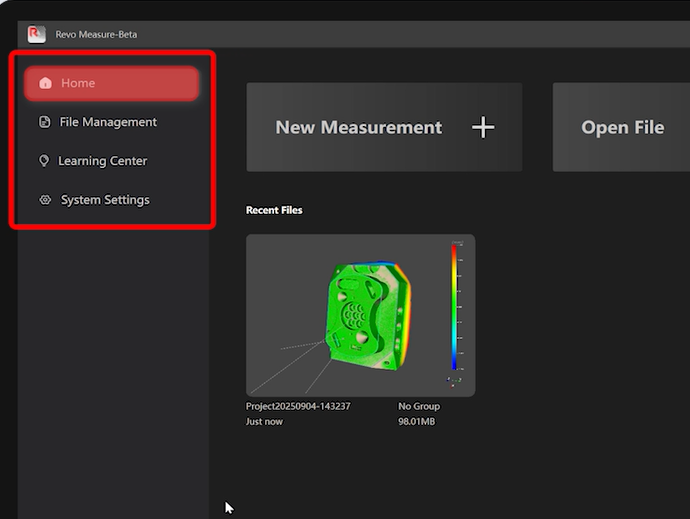
Task: Click the axis orientation icon in the thumbnail
Action: click(454, 381)
